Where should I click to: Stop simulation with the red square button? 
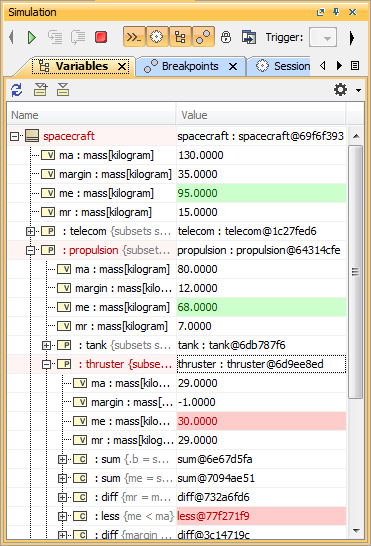coord(101,37)
